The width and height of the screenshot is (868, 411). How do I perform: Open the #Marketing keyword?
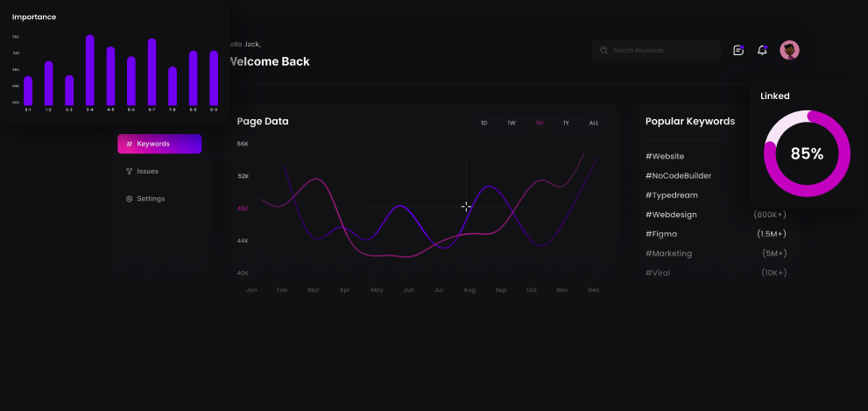(x=668, y=253)
